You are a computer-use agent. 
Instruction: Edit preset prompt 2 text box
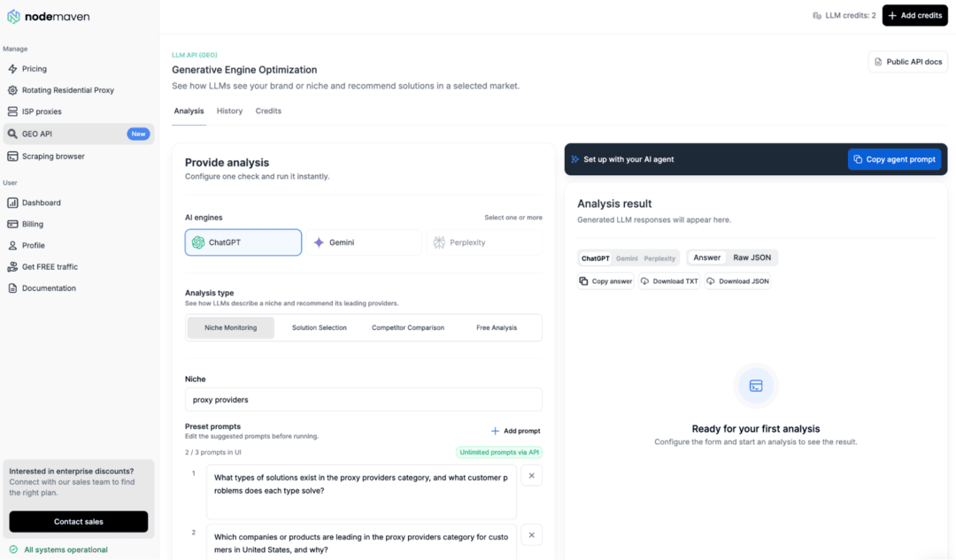click(361, 541)
